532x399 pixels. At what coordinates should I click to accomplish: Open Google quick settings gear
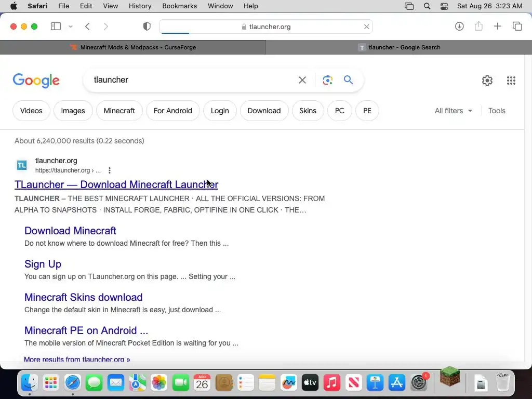[487, 81]
